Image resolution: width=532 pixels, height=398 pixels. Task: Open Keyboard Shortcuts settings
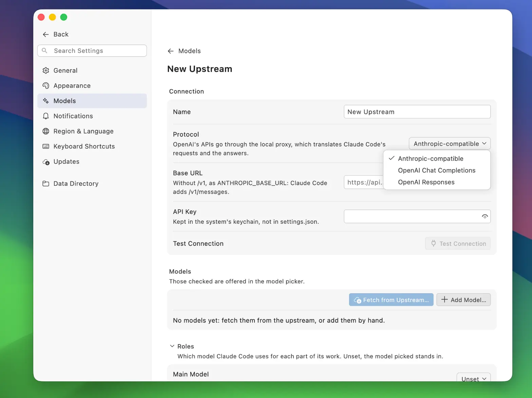92,146
